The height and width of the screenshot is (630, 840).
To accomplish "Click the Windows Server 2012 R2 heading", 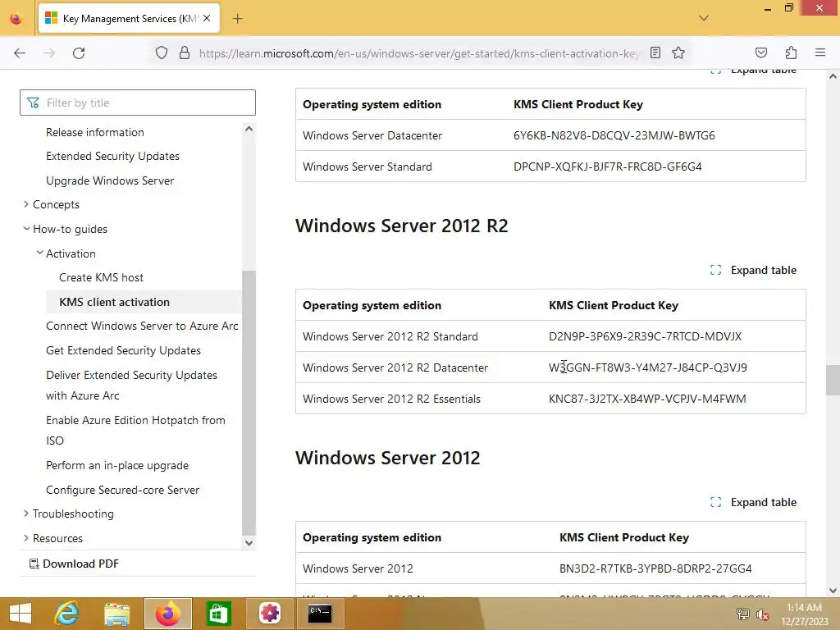I will 401,226.
